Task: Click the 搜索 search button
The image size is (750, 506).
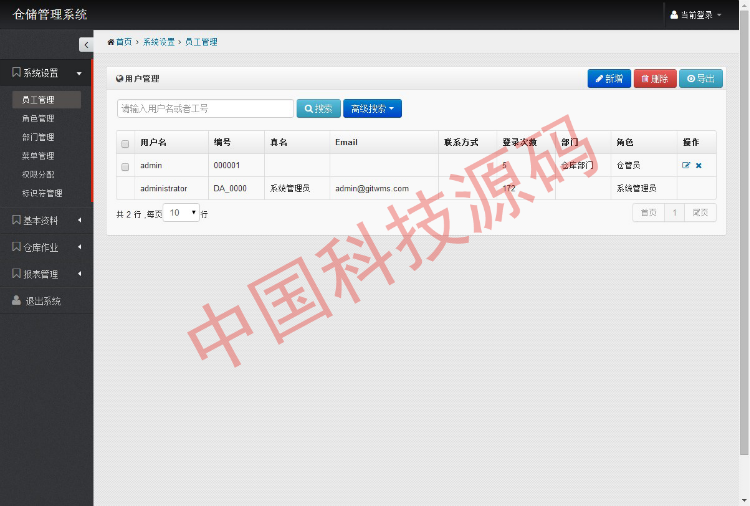Action: (318, 108)
